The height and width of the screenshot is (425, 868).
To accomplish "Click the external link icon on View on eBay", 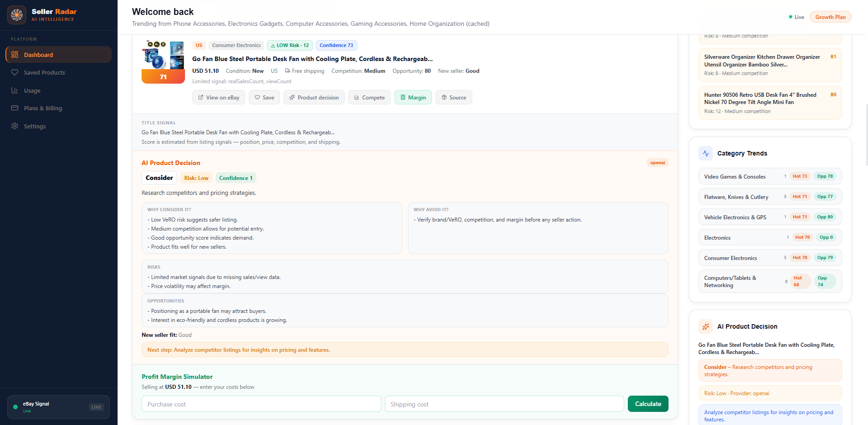I will [x=201, y=98].
